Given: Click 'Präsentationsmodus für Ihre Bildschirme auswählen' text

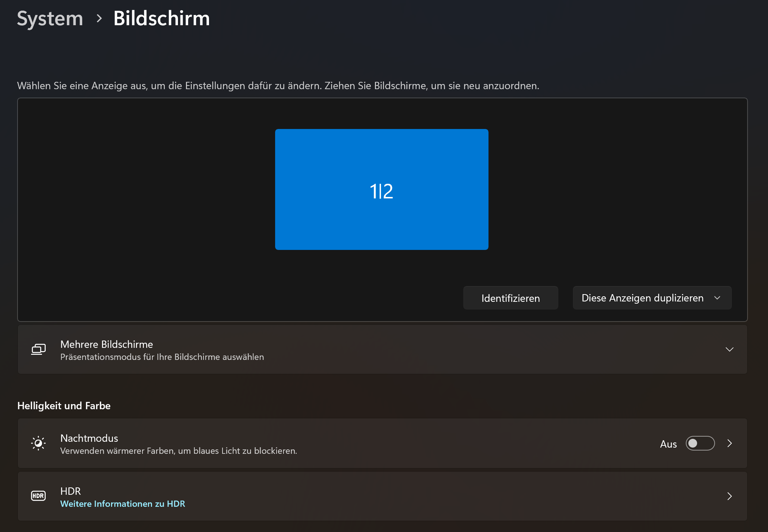Looking at the screenshot, I should point(162,357).
